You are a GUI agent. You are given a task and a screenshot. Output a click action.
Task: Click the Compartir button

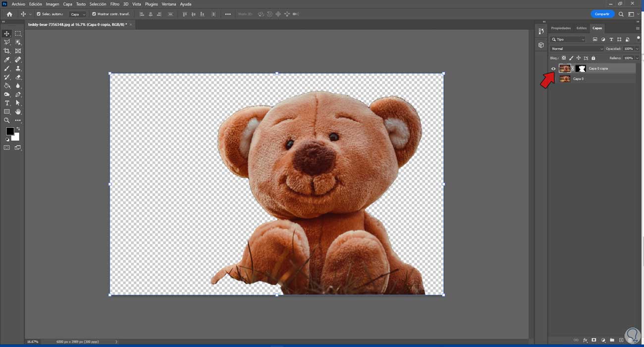(602, 14)
